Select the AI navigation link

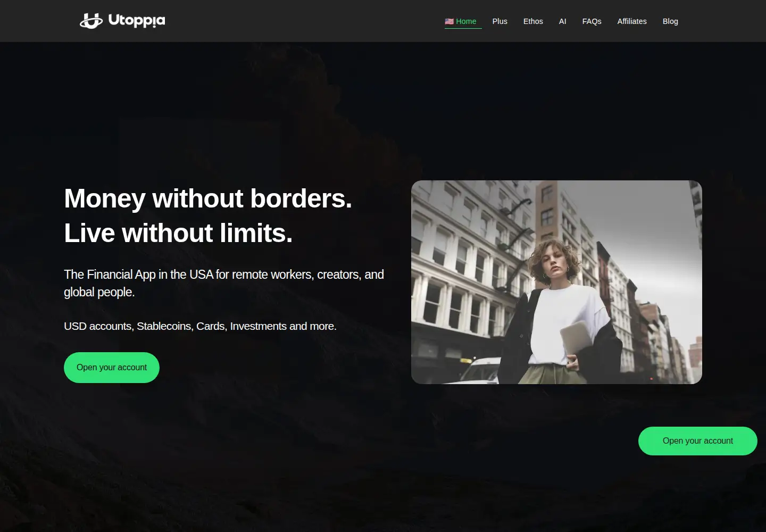[x=563, y=21]
